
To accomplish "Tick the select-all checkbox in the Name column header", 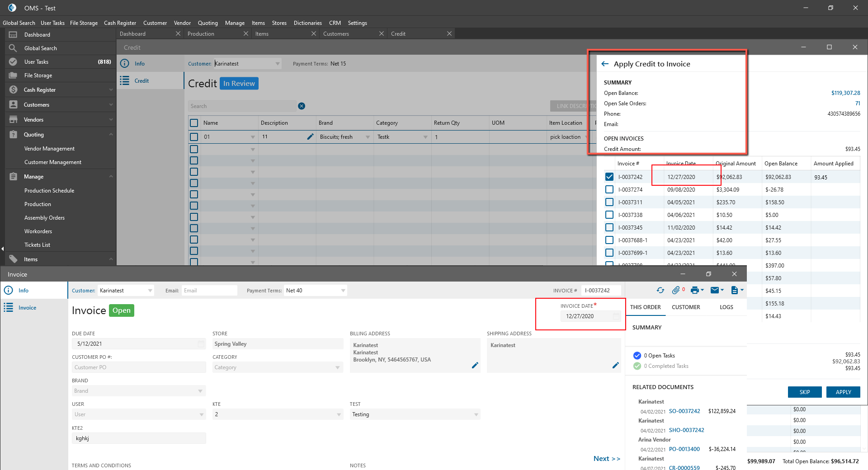I will pyautogui.click(x=194, y=123).
